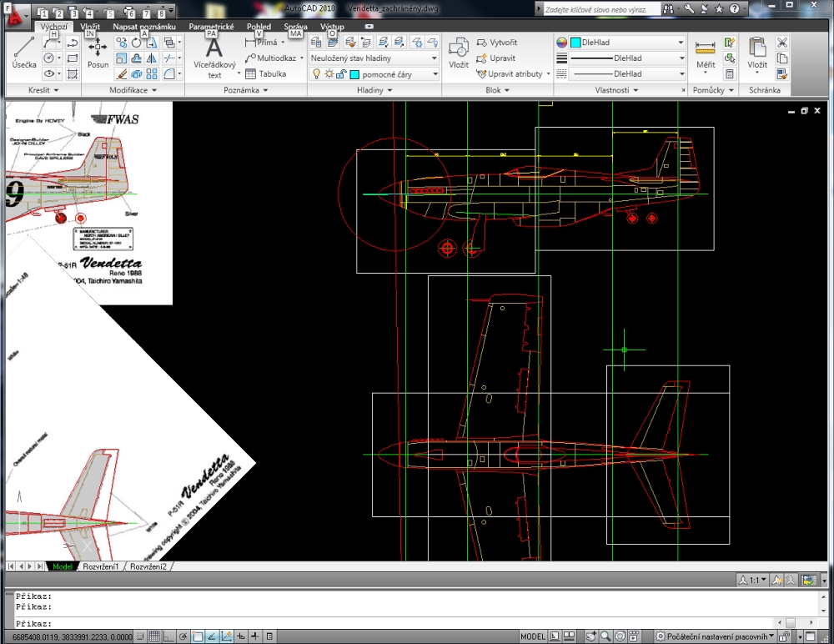The width and height of the screenshot is (834, 644).
Task: Click Vytvořit block button
Action: coord(497,43)
